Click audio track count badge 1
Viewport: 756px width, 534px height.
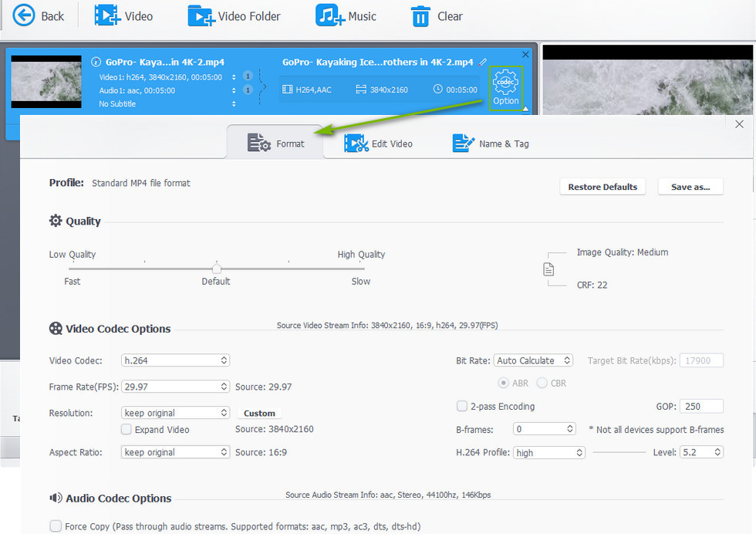tap(248, 90)
